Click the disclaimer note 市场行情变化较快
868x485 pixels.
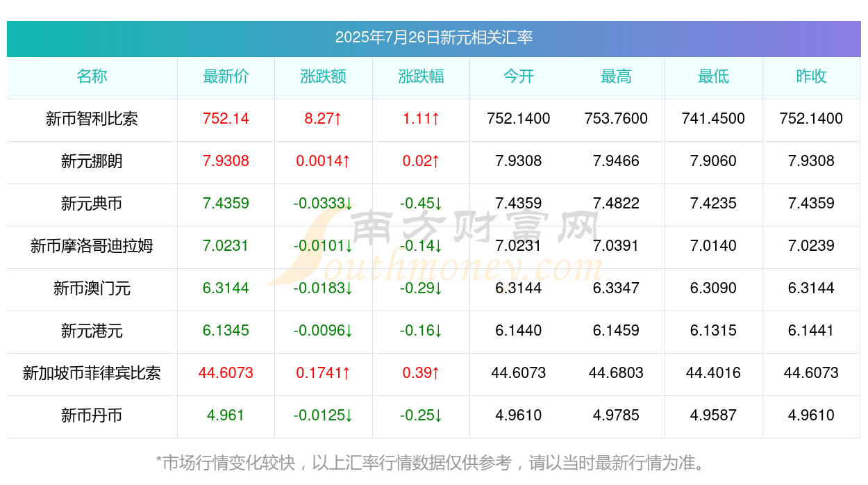pos(229,462)
